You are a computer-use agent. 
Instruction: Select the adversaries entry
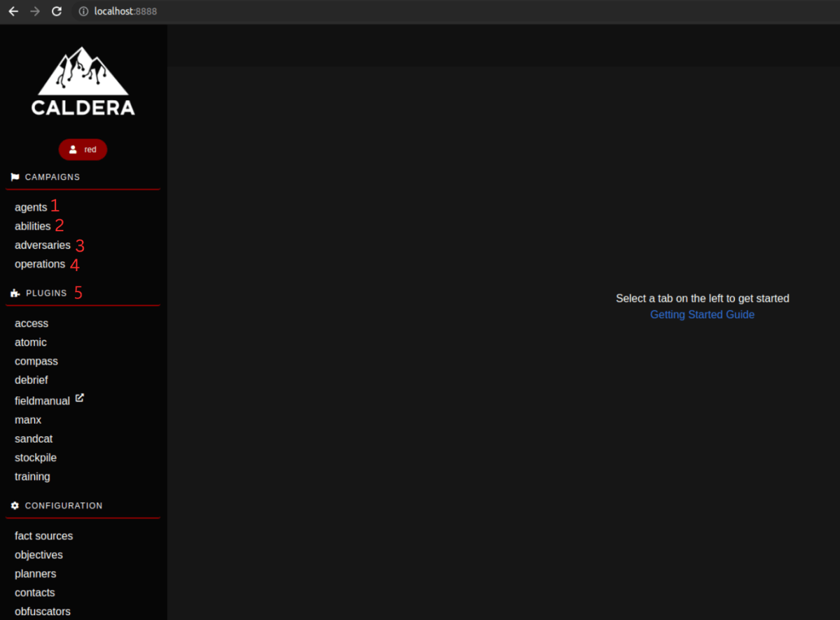pyautogui.click(x=43, y=245)
